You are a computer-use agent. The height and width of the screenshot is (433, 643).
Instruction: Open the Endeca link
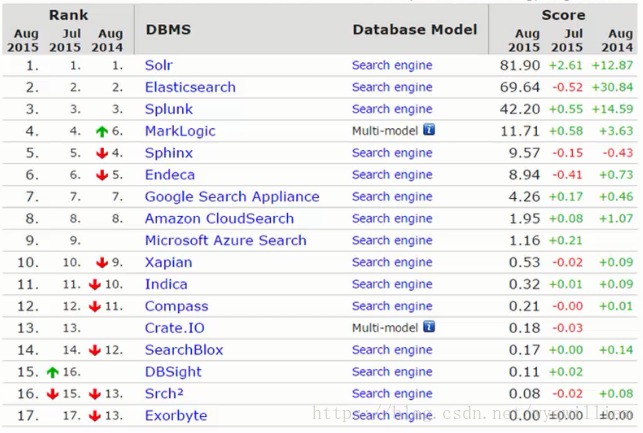(x=170, y=175)
